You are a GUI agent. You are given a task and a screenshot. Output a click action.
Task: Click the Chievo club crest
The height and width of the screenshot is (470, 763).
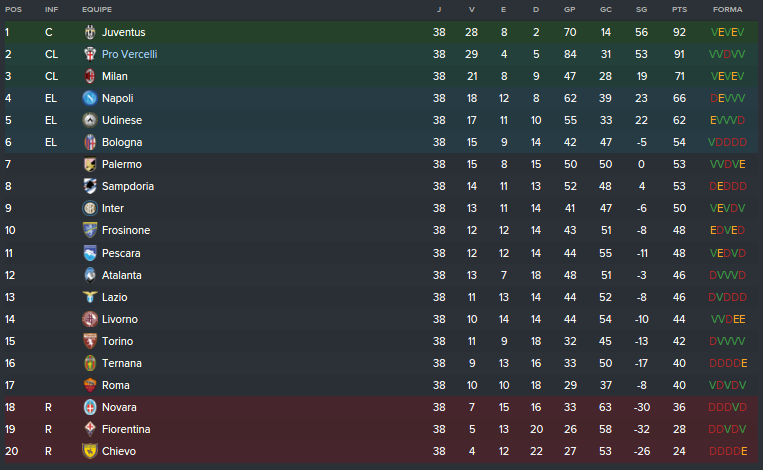pos(90,451)
